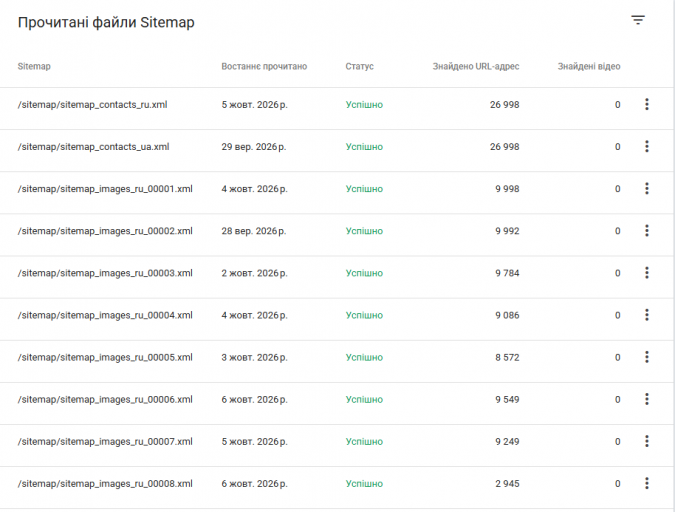This screenshot has width=675, height=512.
Task: Click the Статус column header
Action: click(x=359, y=66)
